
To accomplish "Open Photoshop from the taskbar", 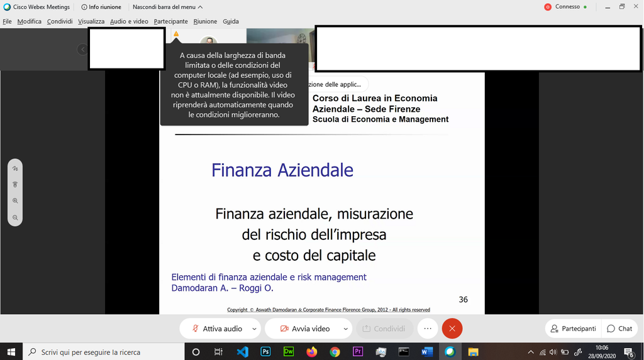I will (266, 352).
